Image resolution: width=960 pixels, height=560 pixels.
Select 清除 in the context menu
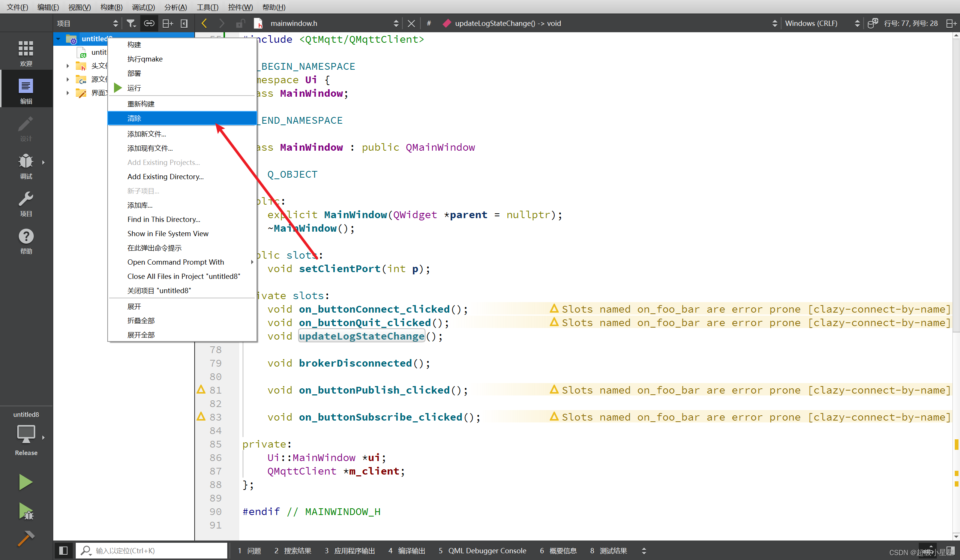tap(182, 118)
